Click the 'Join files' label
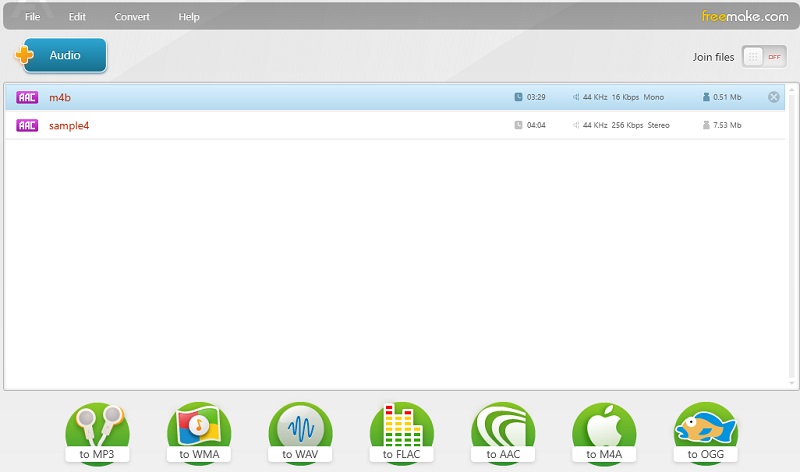The width and height of the screenshot is (800, 472). [x=713, y=57]
